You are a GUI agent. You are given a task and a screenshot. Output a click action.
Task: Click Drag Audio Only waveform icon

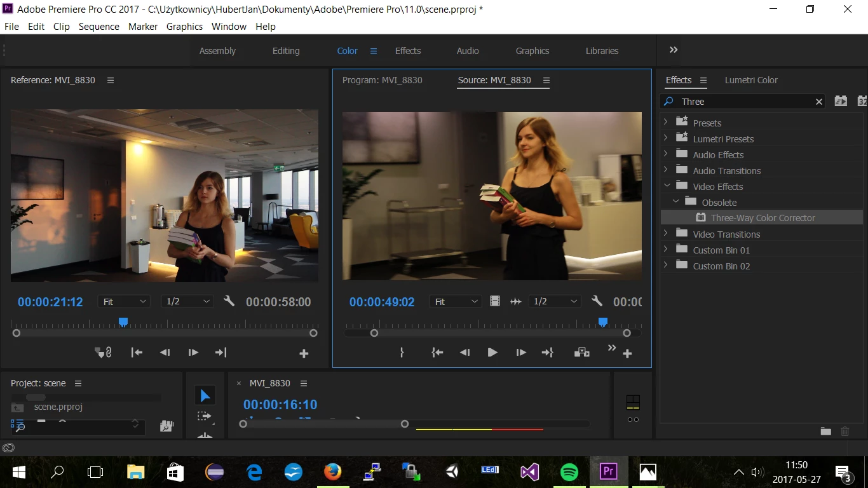515,301
